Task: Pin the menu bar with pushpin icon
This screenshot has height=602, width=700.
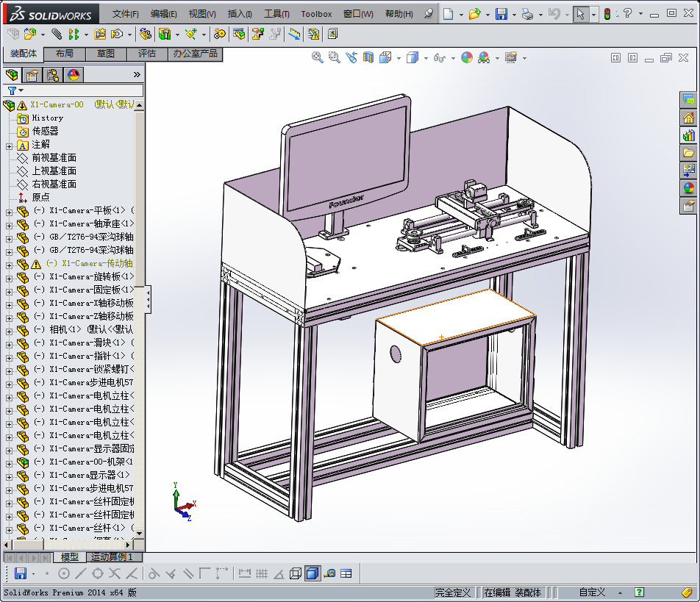Action: (429, 13)
